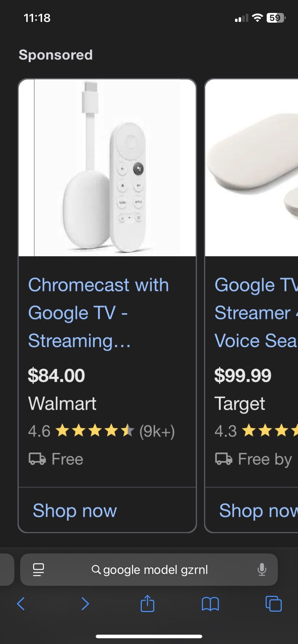Open the Chromecast with Google TV title link
298x644 pixels.
(98, 313)
